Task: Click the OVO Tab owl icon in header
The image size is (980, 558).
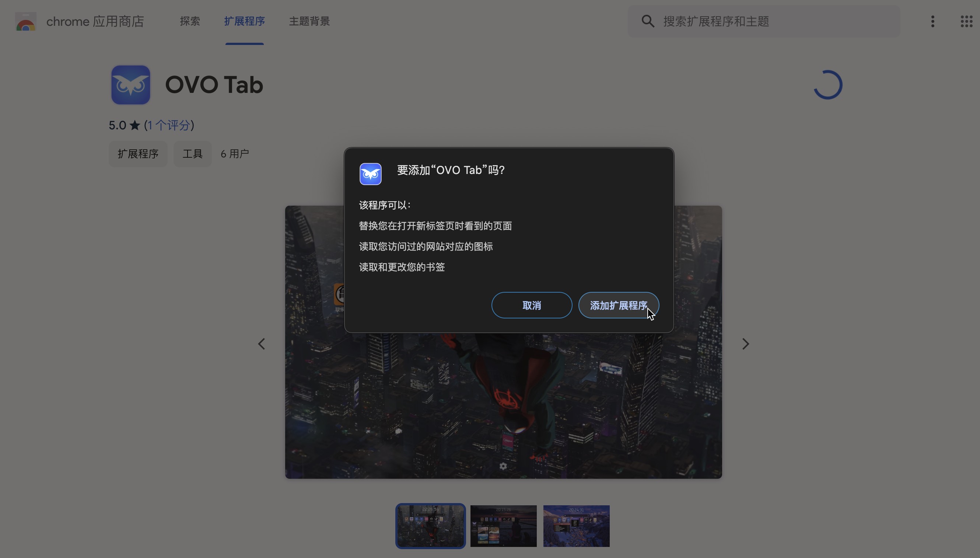Action: click(131, 85)
